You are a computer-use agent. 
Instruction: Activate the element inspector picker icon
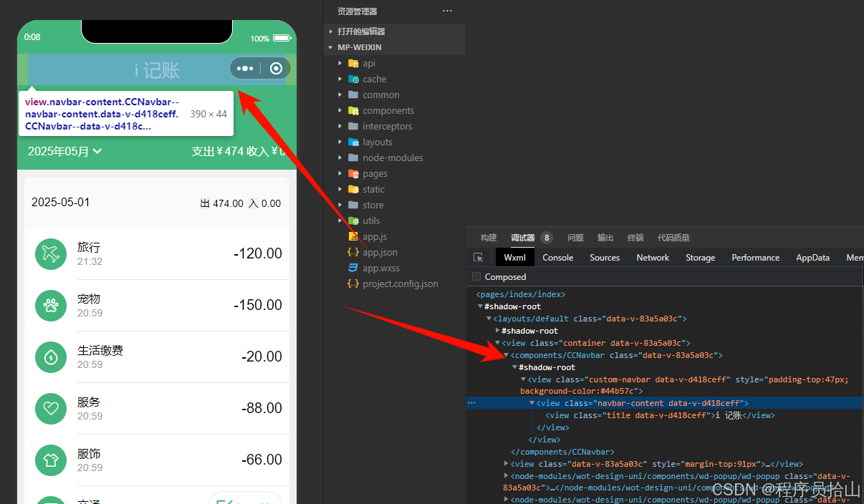click(x=479, y=258)
